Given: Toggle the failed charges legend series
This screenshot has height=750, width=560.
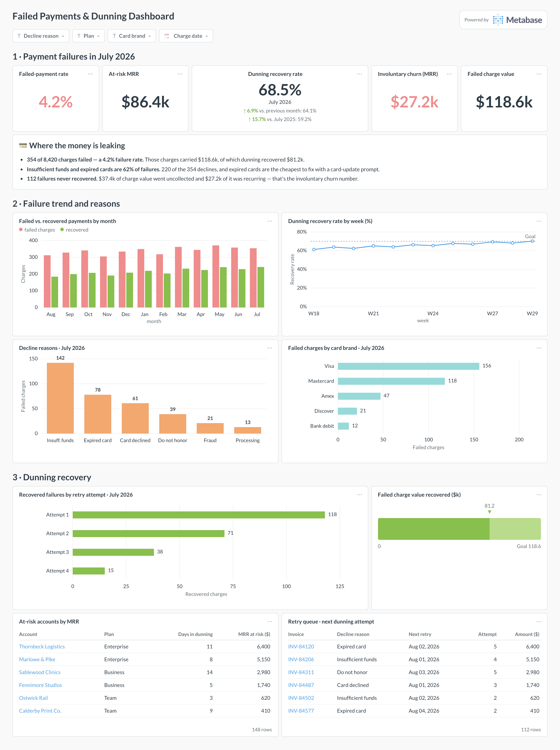Looking at the screenshot, I should [37, 230].
